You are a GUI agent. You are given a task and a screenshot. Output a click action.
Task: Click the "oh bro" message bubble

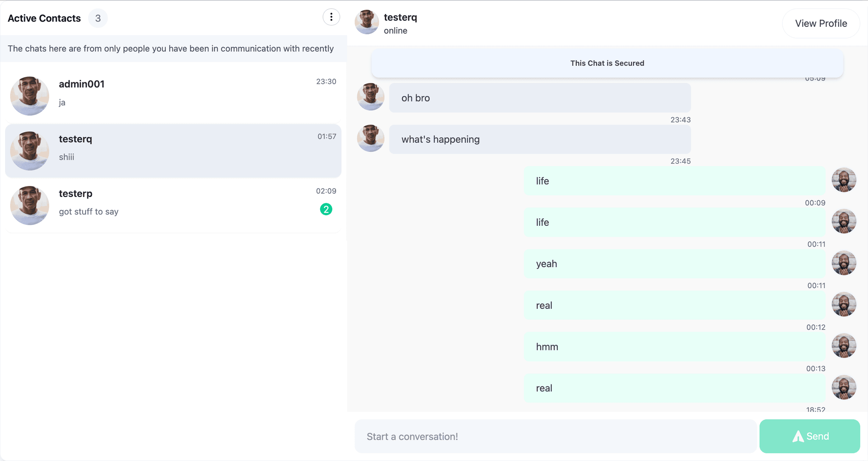(x=540, y=98)
